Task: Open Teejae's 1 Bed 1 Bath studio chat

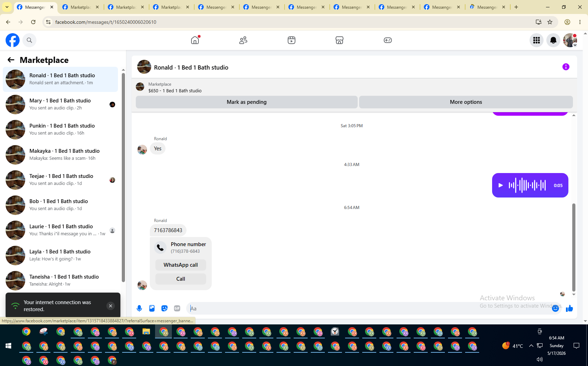Action: [x=60, y=180]
